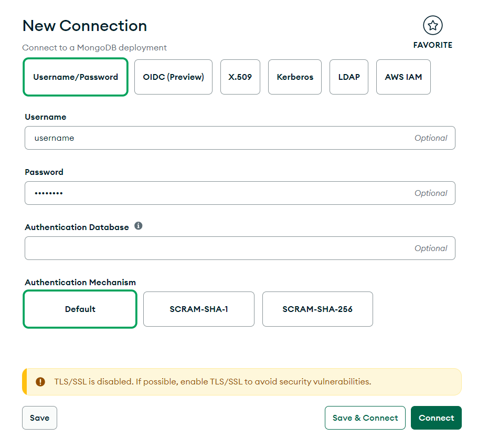Select SCRAM-SHA-256 mechanism
The width and height of the screenshot is (488, 448).
(x=317, y=309)
